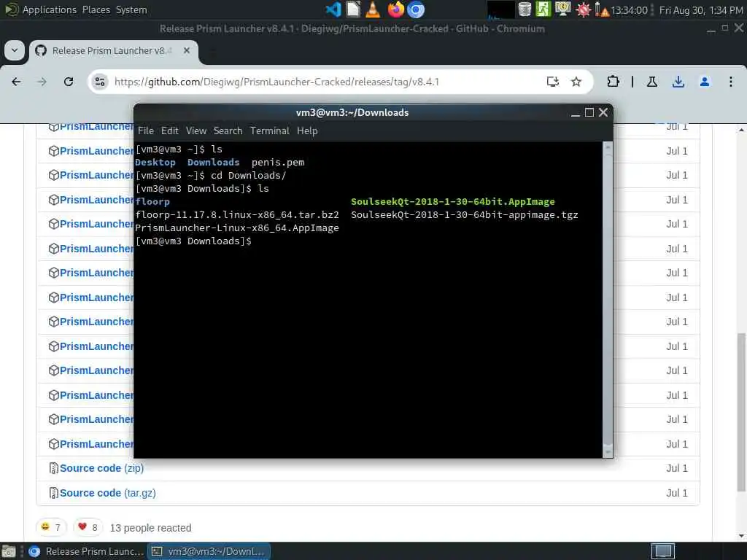
Task: Click PrismLauncher-Linux-x86_64.AppImage in terminal output
Action: [237, 228]
